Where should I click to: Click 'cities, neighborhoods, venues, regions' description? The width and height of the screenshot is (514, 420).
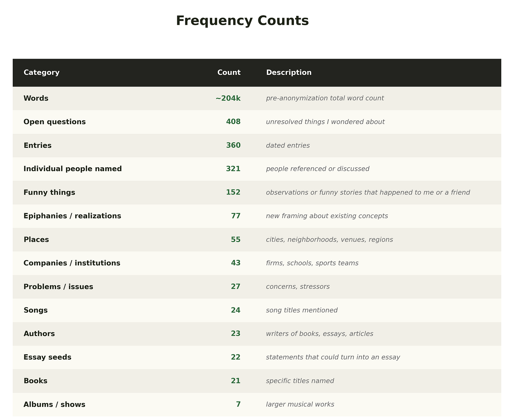pos(330,240)
